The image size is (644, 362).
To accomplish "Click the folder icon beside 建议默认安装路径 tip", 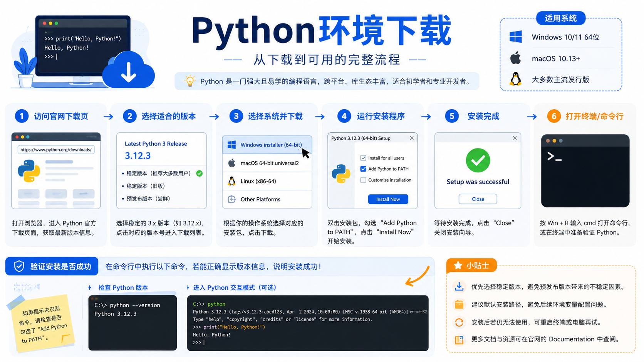I will (x=459, y=304).
